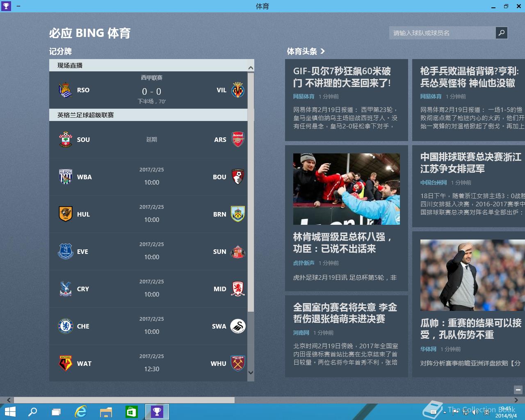Click the taskbar clock showing 2014/9/4
Viewport: 525px width, 420px height.
click(x=506, y=412)
